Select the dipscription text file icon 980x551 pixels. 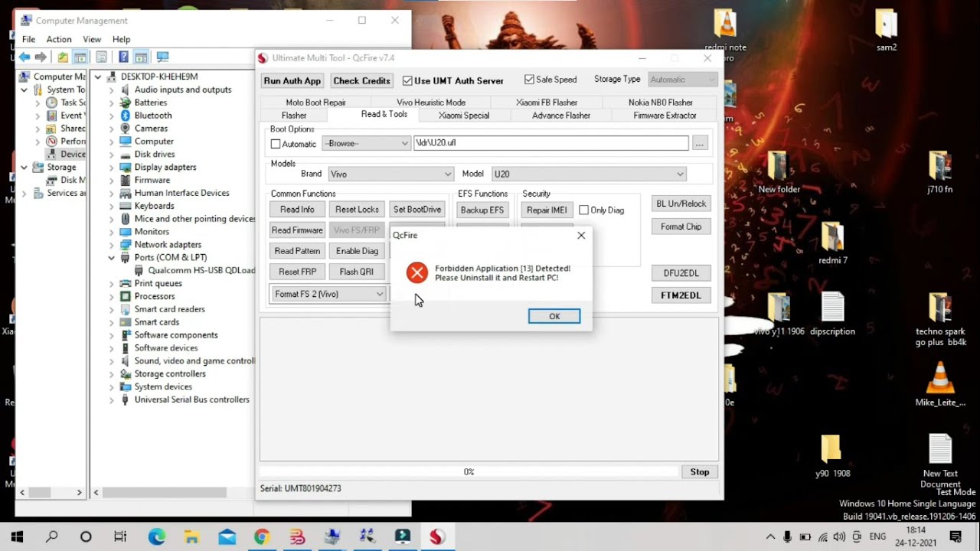(x=832, y=308)
